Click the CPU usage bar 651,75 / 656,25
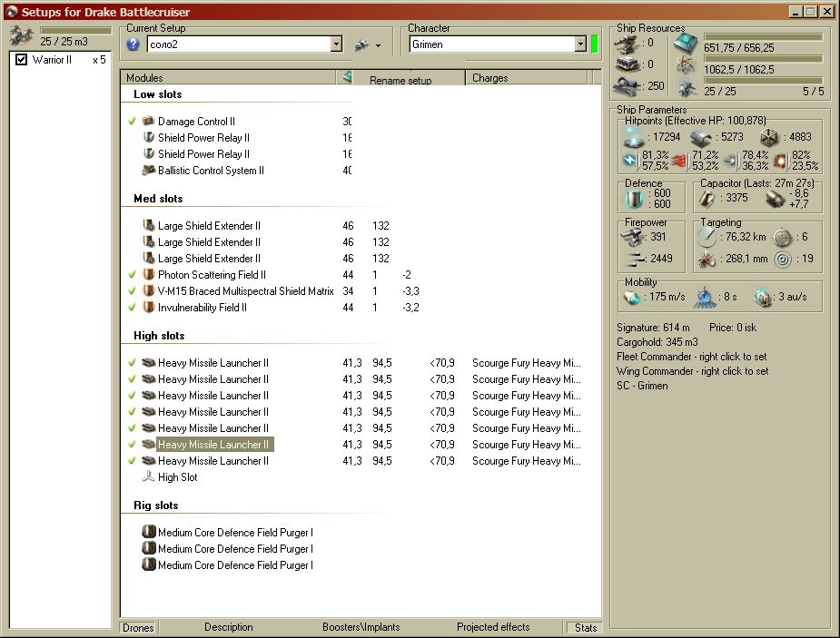Image resolution: width=840 pixels, height=638 pixels. pos(763,37)
